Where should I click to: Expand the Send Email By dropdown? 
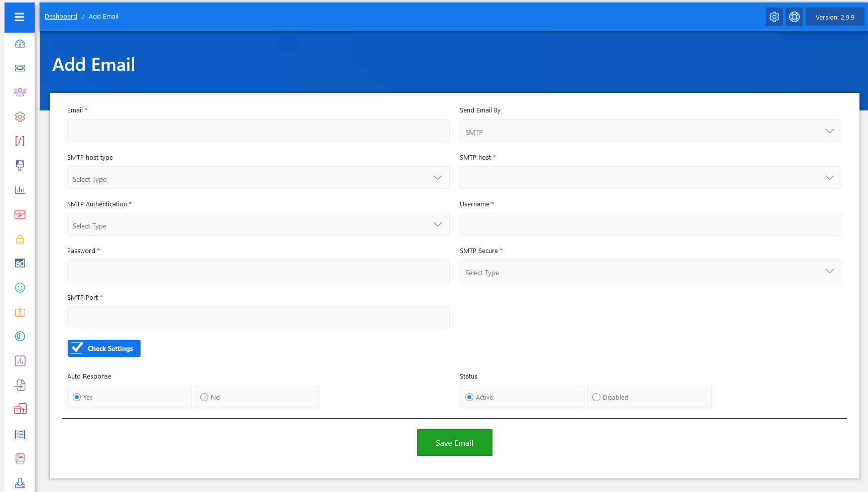pos(650,131)
